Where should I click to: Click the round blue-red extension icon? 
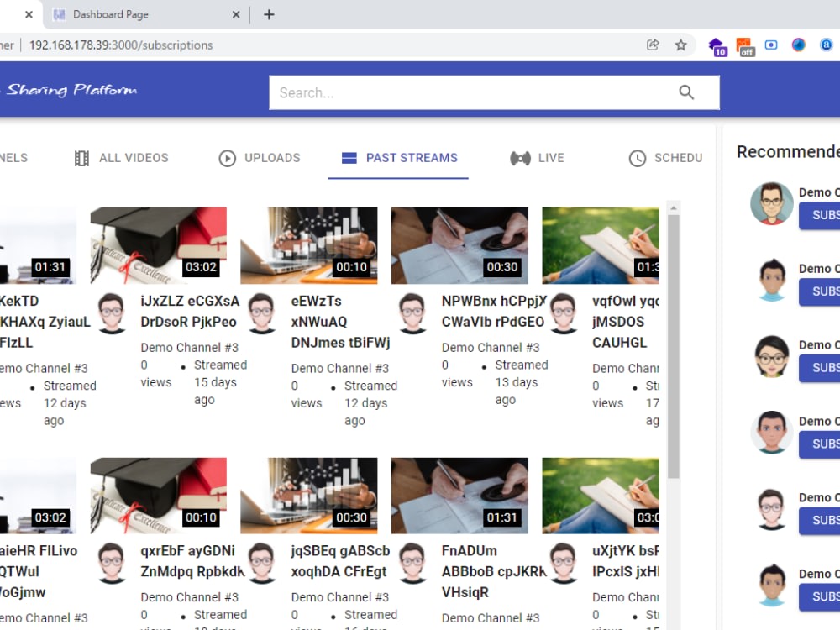(x=798, y=45)
